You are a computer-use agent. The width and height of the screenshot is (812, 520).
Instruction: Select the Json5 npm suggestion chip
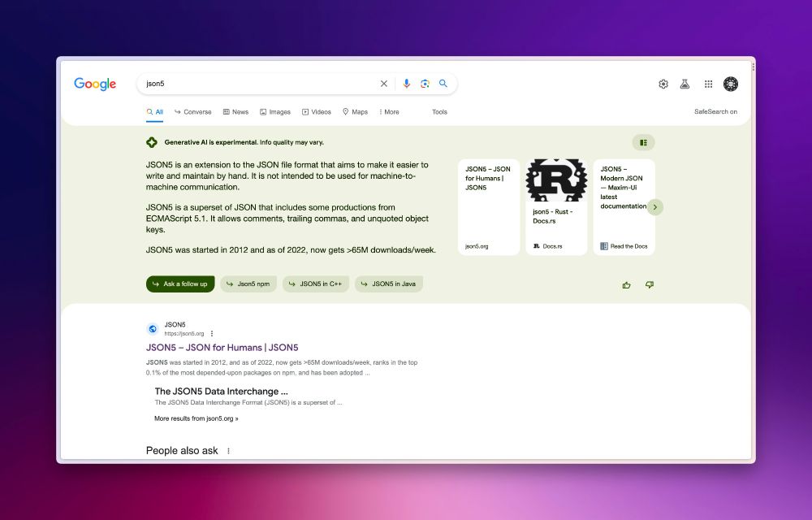coord(248,284)
